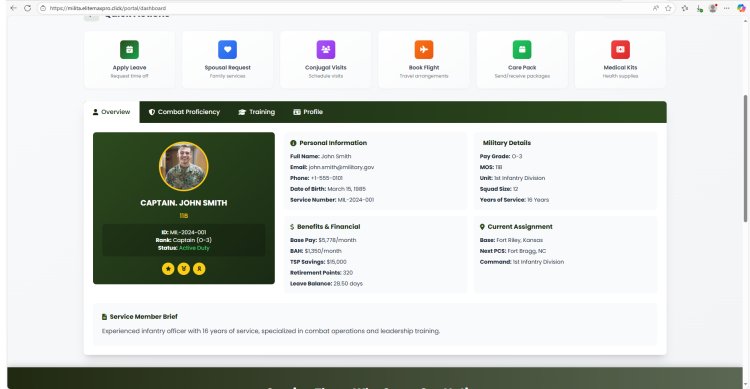Open the browser profile avatar
The height and width of the screenshot is (389, 750).
(713, 8)
